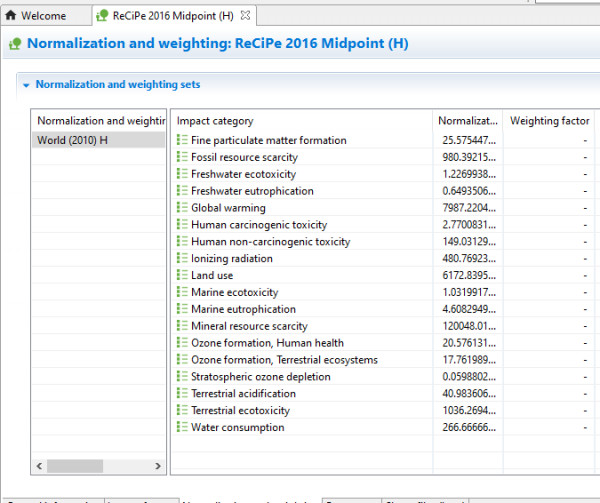600x503 pixels.
Task: Click the method icon beside the page title
Action: coord(15,44)
